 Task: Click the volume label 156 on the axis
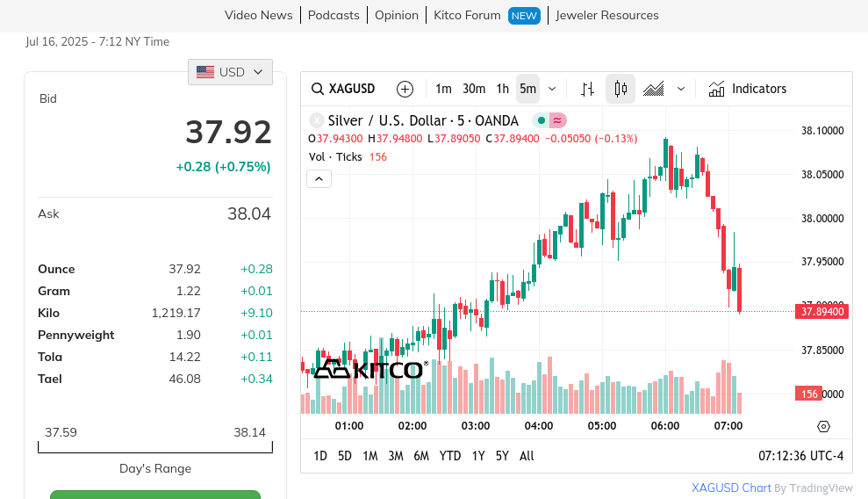(809, 394)
